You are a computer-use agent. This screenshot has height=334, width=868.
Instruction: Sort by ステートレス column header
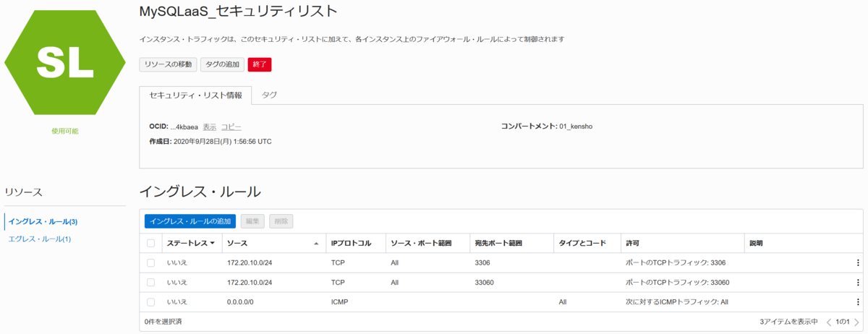click(190, 243)
